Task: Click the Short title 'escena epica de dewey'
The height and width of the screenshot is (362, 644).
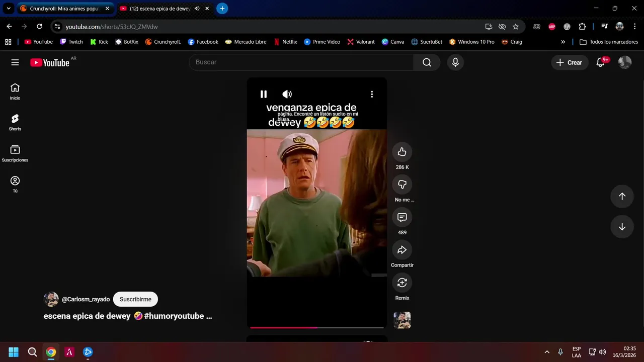Action: click(x=128, y=316)
